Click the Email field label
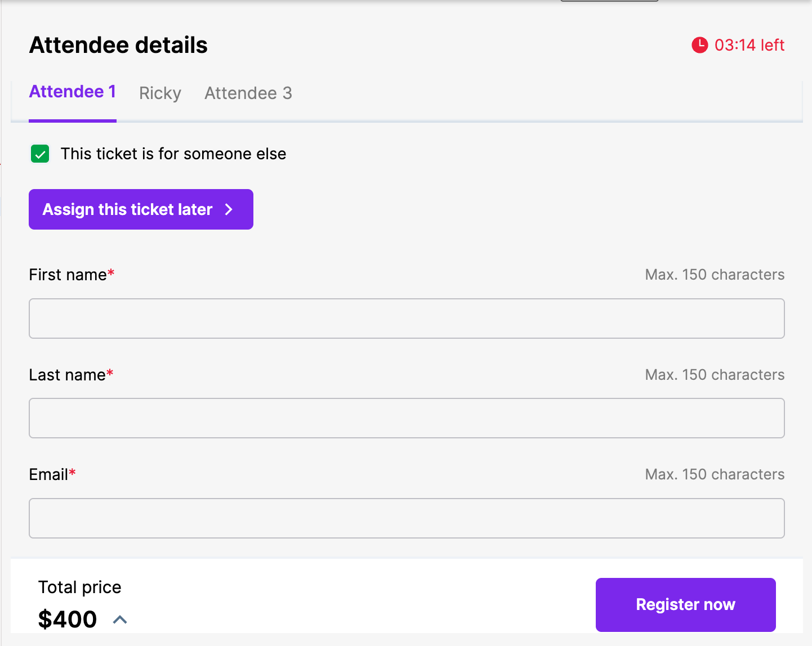 pos(49,474)
